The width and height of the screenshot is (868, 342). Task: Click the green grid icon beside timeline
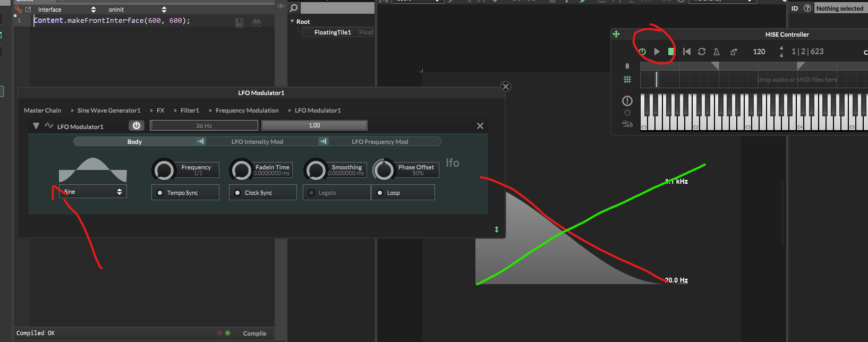click(627, 80)
